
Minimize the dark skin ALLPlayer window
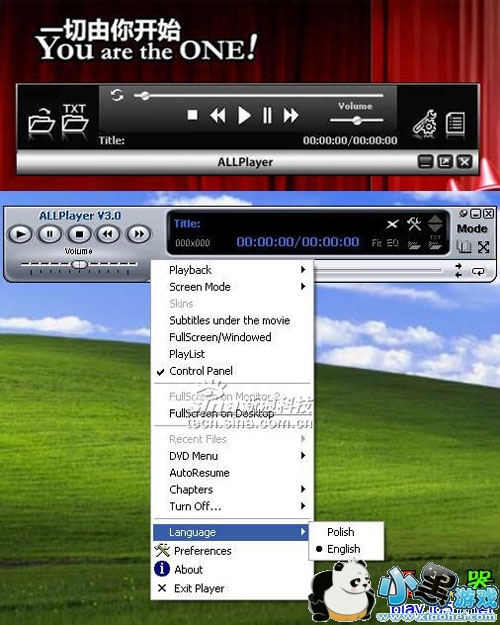[425, 162]
